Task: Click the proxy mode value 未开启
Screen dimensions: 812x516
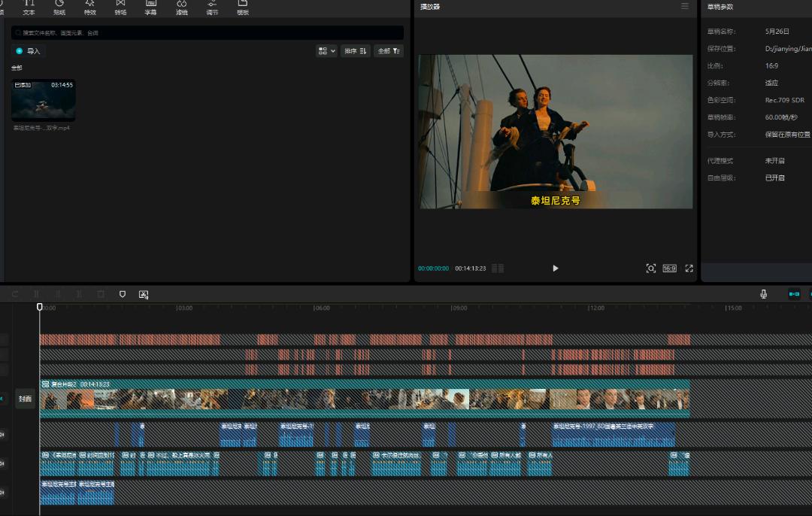Action: (774, 161)
